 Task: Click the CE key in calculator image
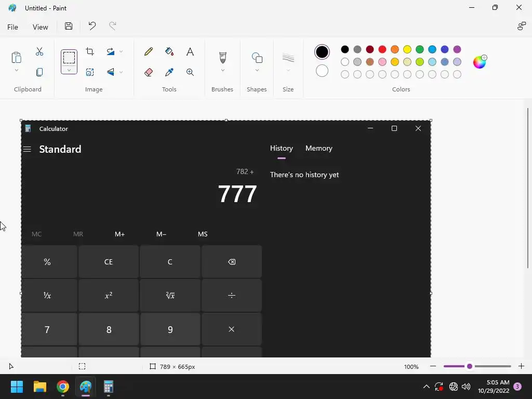pyautogui.click(x=109, y=262)
